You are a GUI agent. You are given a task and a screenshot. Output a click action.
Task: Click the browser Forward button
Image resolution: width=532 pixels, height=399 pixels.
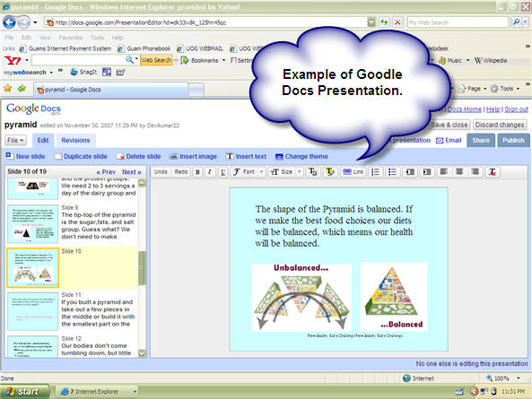pos(23,22)
